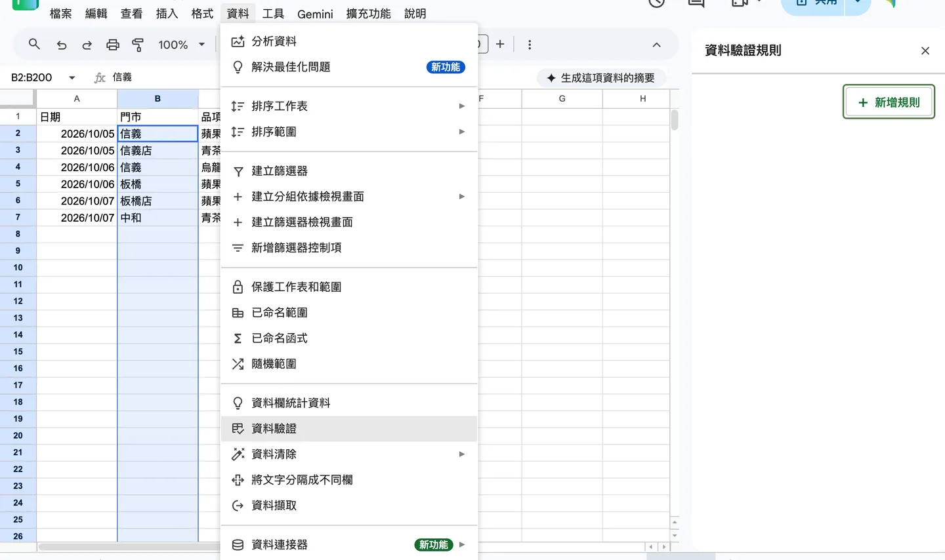Close the 資料驗證規則 side panel
Image resolution: width=945 pixels, height=560 pixels.
[925, 50]
